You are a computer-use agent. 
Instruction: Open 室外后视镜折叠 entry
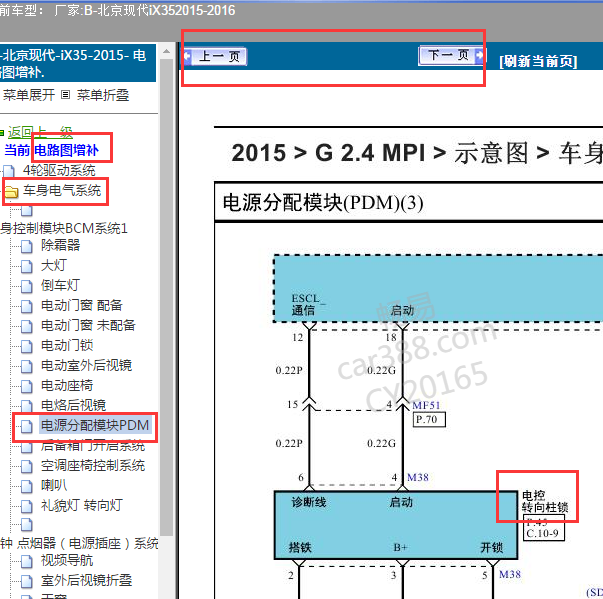(x=86, y=580)
